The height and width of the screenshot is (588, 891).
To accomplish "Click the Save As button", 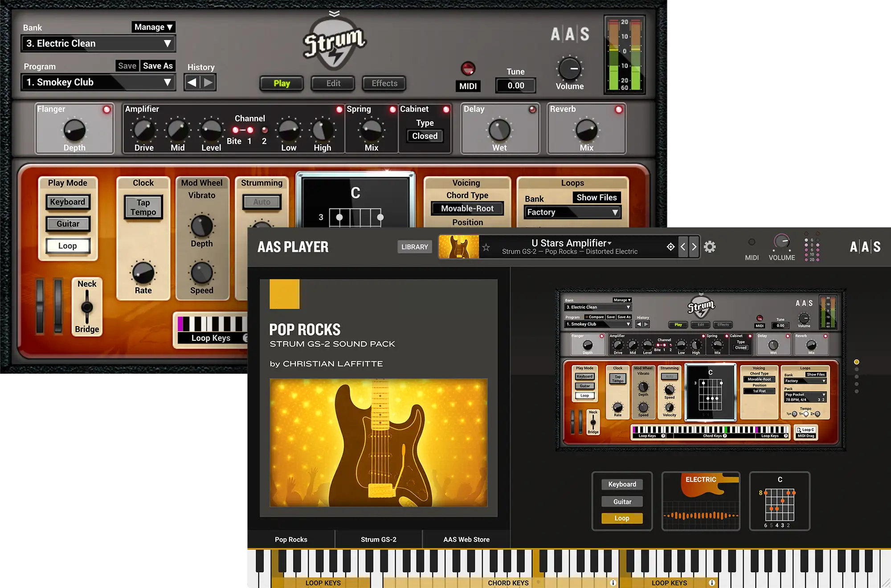I will [158, 66].
